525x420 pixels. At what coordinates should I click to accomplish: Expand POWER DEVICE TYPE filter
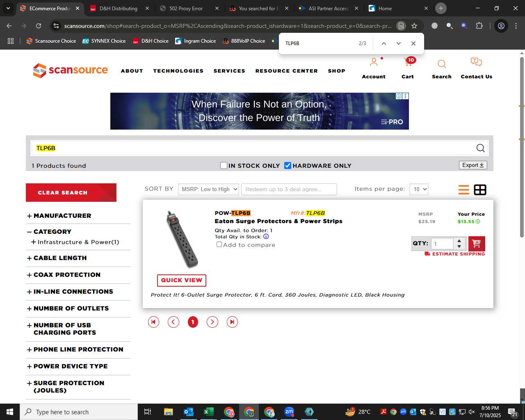67,366
